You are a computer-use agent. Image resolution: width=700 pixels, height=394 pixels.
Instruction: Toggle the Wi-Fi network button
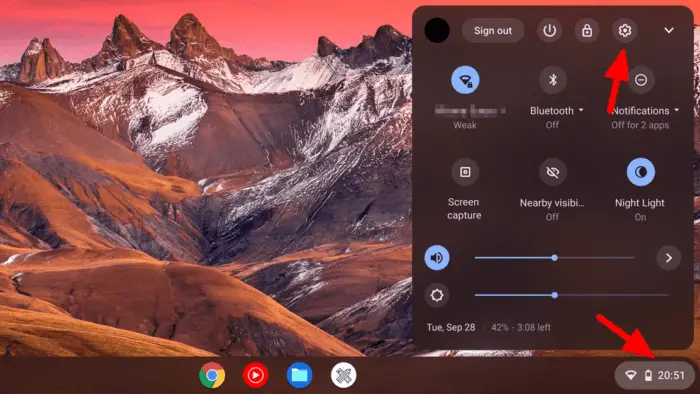tap(465, 80)
